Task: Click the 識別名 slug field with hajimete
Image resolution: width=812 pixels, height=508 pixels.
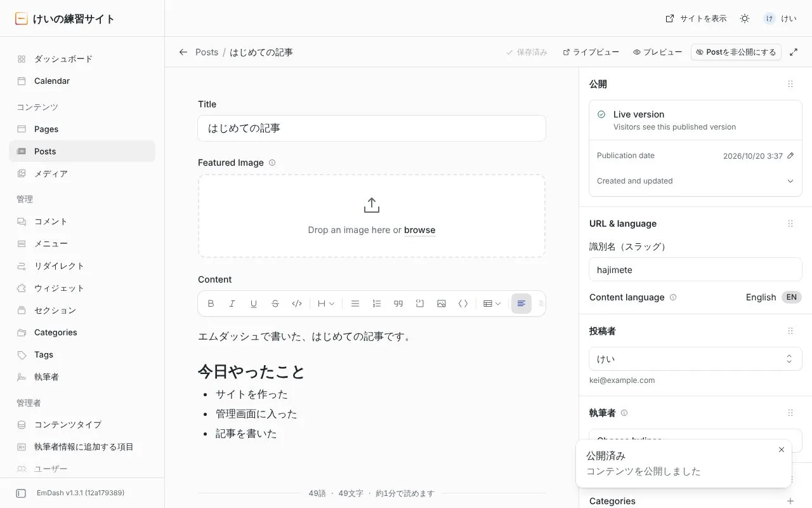Action: pyautogui.click(x=695, y=269)
